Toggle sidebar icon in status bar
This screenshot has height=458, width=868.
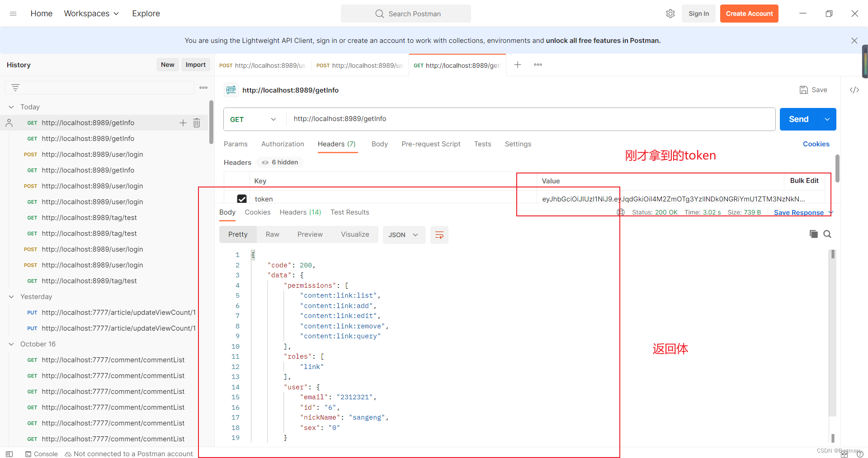pyautogui.click(x=9, y=454)
